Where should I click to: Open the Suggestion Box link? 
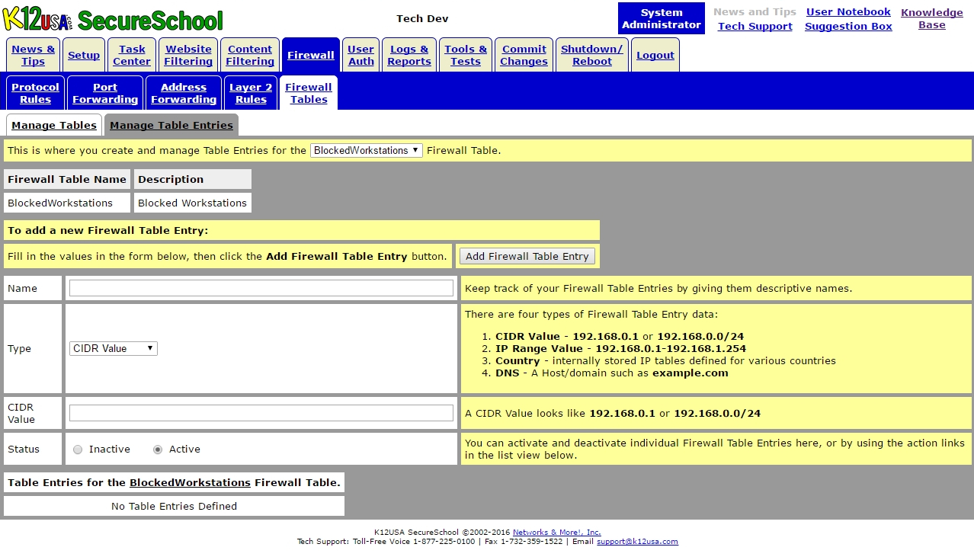pos(847,26)
